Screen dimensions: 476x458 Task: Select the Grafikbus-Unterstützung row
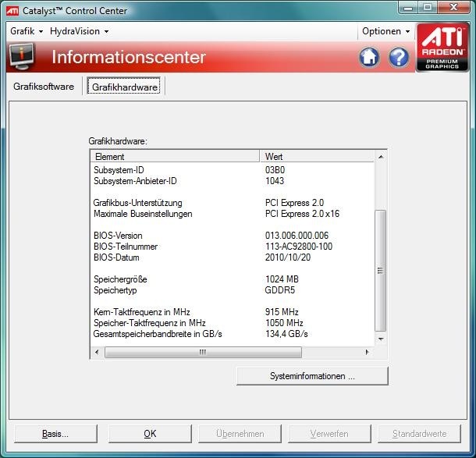233,203
